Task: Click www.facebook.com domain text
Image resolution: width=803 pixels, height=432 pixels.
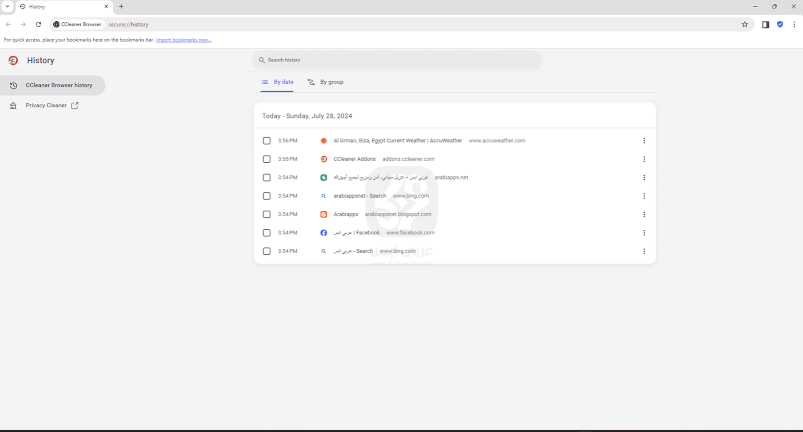Action: [410, 233]
